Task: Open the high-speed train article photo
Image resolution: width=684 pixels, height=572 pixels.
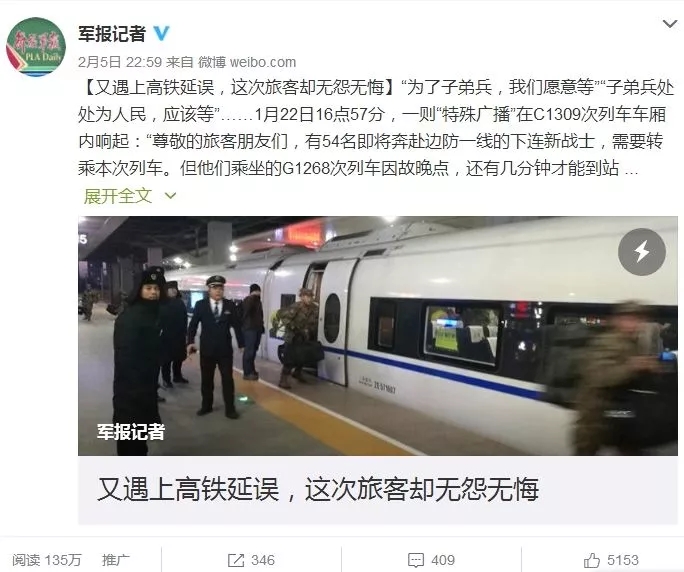Action: tap(378, 336)
